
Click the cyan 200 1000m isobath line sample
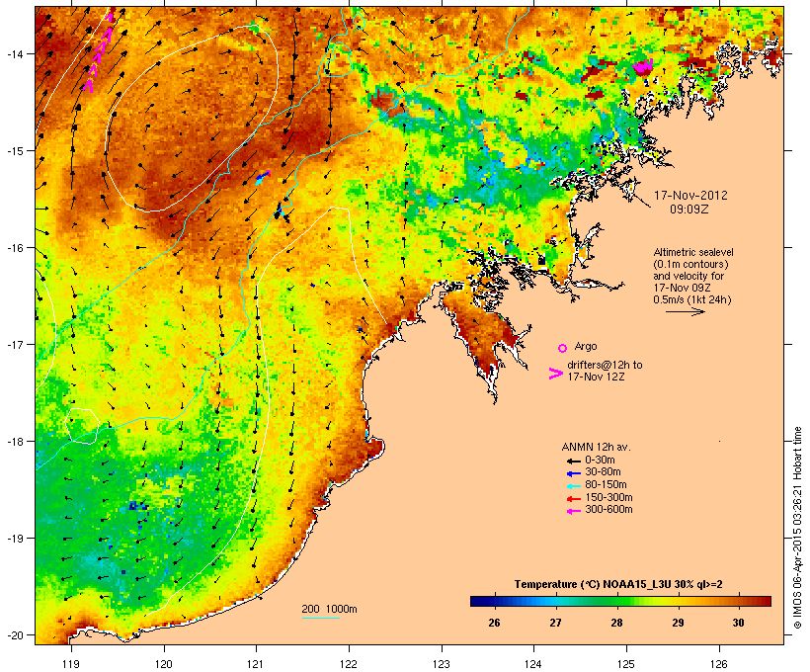[320, 618]
